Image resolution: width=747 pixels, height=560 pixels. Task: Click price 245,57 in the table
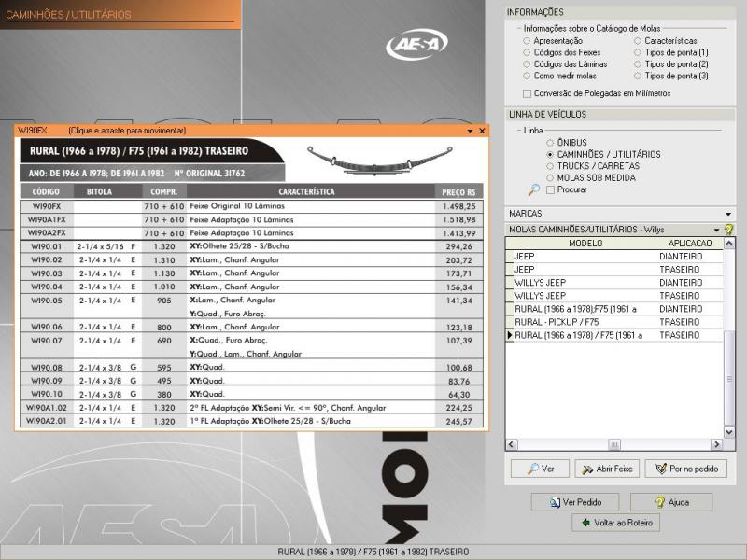[x=459, y=422]
